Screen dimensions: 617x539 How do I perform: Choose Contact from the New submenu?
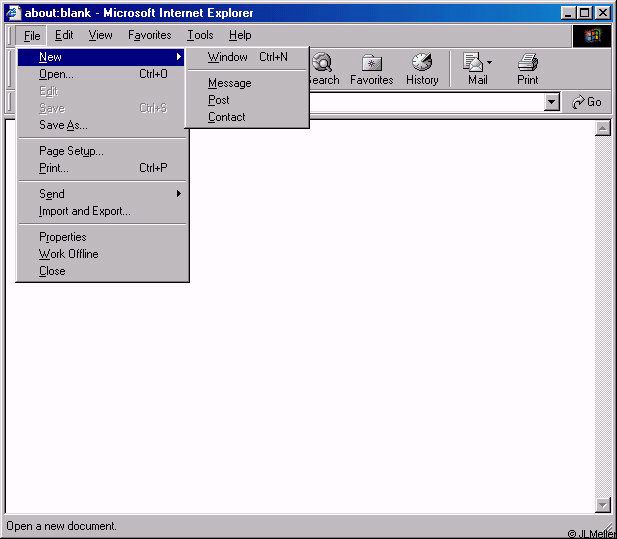[x=247, y=117]
